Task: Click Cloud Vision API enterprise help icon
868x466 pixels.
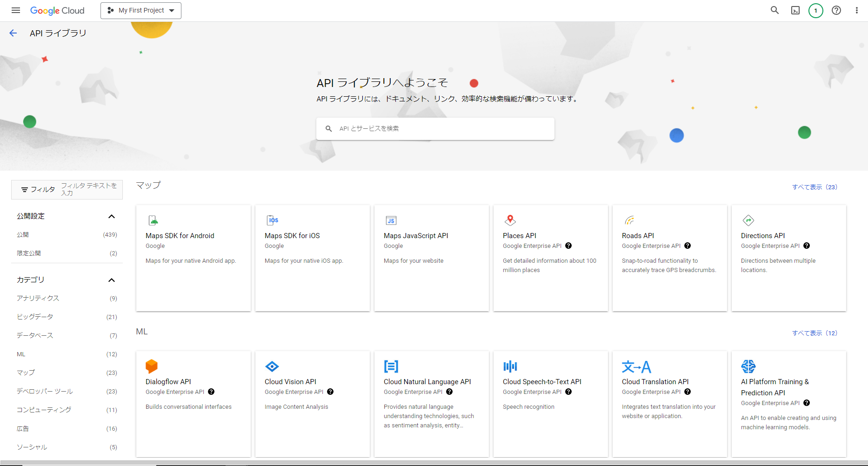Action: click(330, 392)
